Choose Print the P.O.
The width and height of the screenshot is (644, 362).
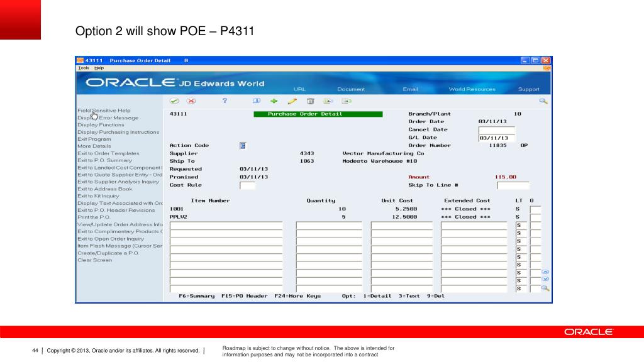point(94,217)
